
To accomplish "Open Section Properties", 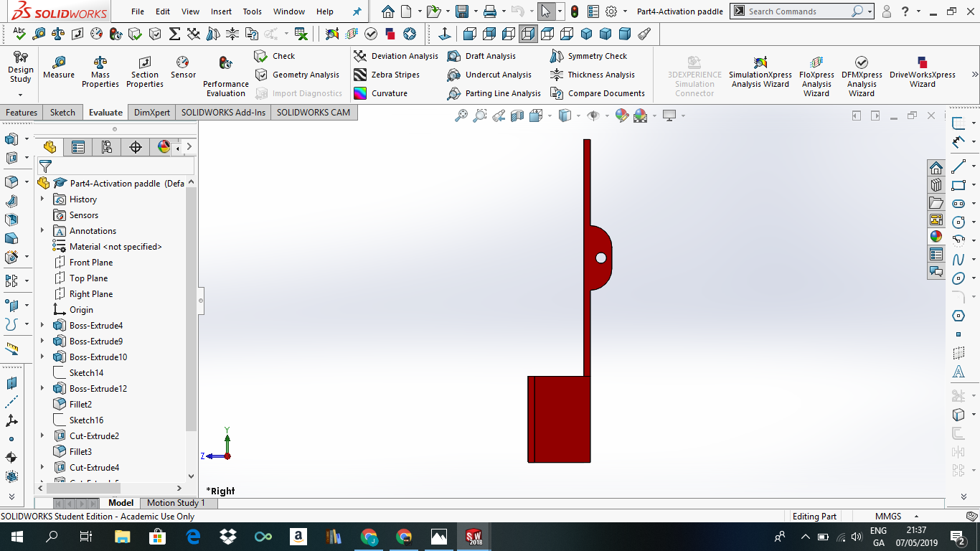I will click(145, 72).
